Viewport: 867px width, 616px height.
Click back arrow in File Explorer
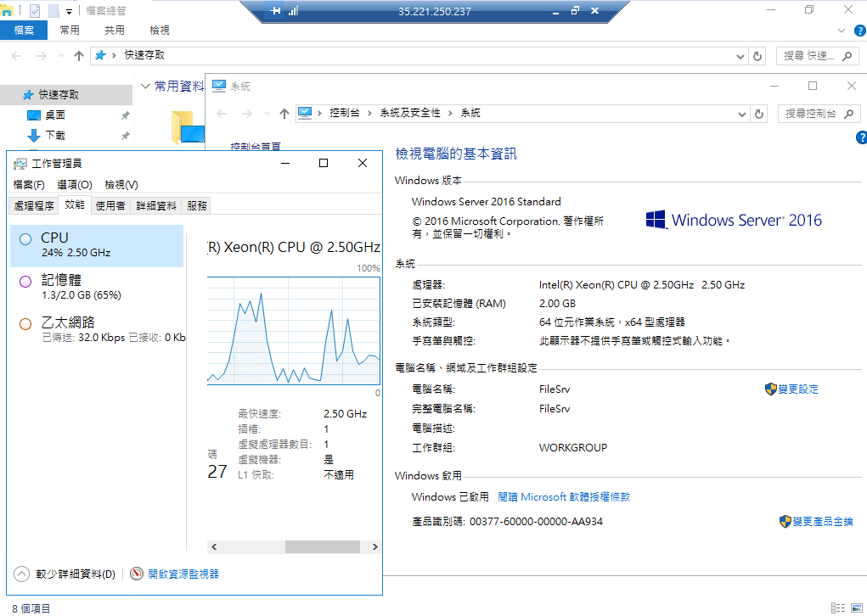[17, 56]
